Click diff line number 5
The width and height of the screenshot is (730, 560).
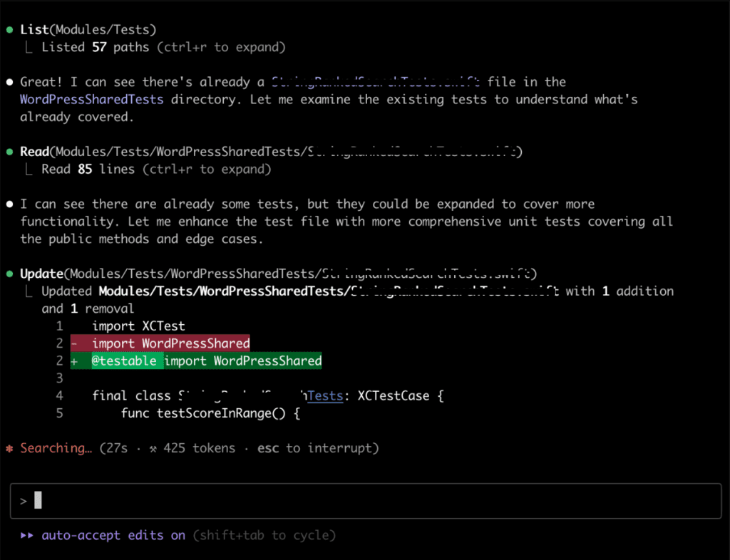(x=60, y=413)
